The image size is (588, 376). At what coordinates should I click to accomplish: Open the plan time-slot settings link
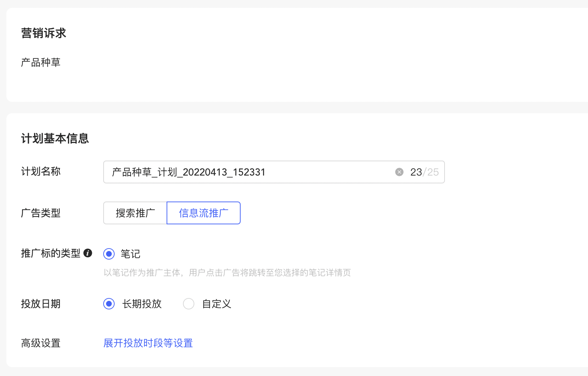pos(148,343)
